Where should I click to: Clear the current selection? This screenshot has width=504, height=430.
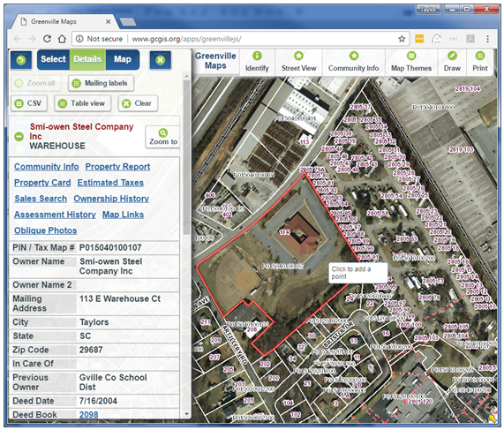(x=138, y=103)
